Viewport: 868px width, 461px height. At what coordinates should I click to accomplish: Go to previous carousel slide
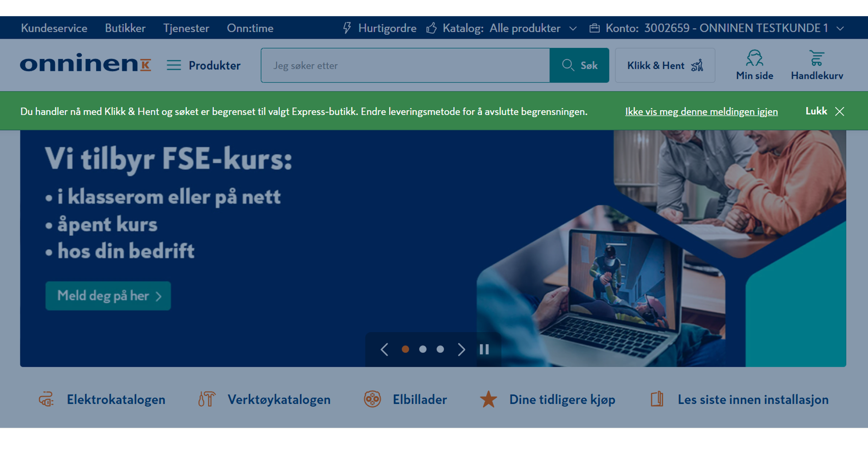[384, 350]
